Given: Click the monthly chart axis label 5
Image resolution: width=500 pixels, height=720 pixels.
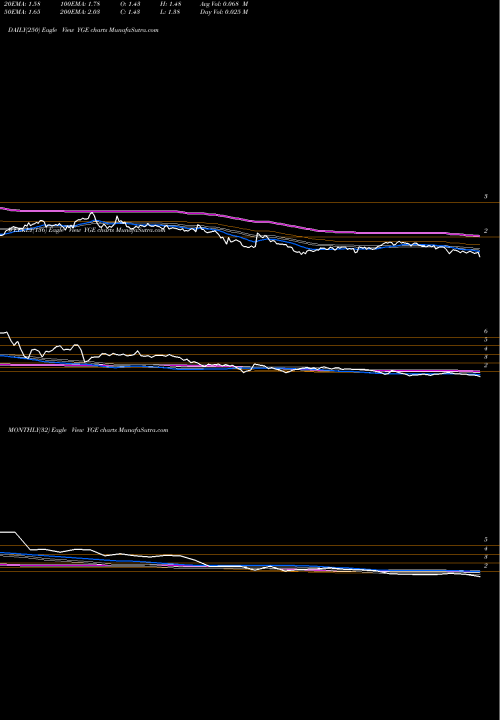Looking at the screenshot, I should (486, 540).
